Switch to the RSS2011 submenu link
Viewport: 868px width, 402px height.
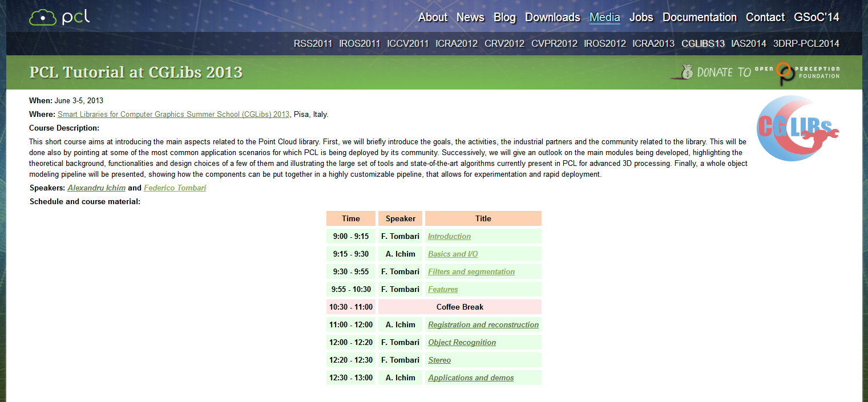[x=313, y=43]
